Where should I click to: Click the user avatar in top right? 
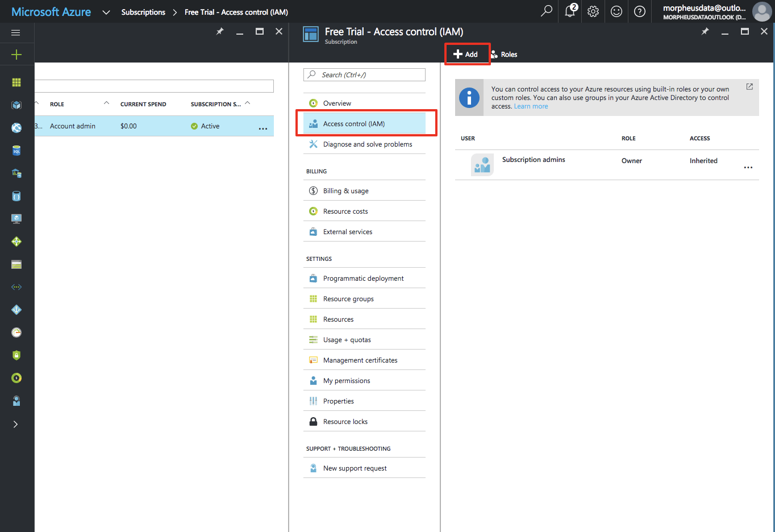click(x=761, y=11)
